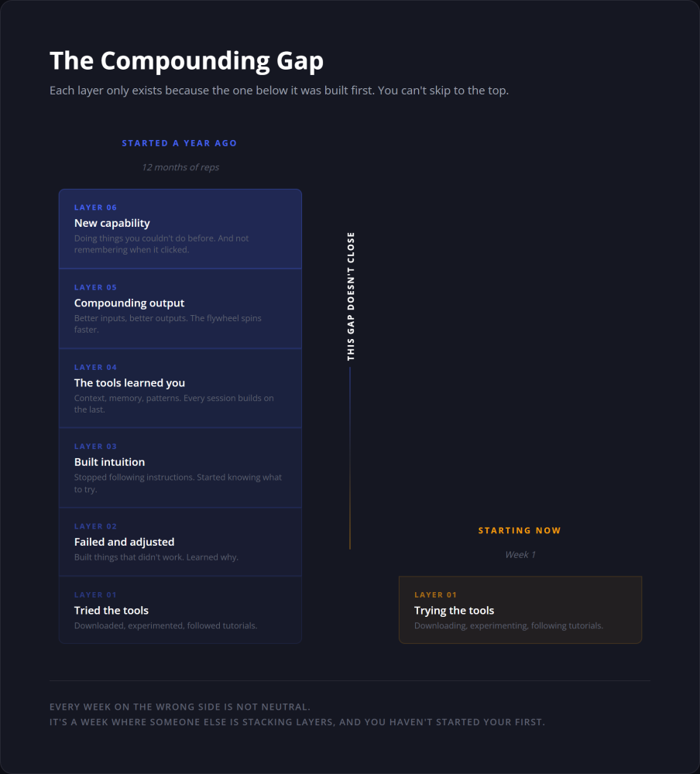This screenshot has width=700, height=774.
Task: Click the "The Compounding Gap" title
Action: (x=187, y=60)
